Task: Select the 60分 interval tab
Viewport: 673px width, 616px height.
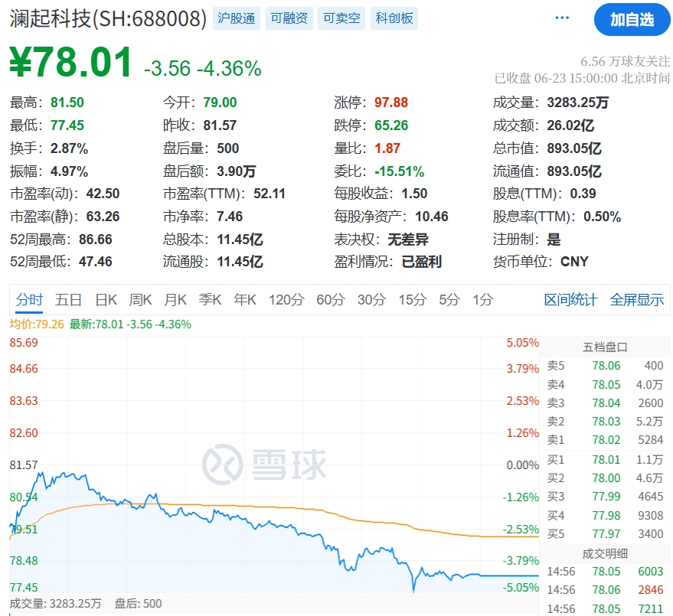Action: [331, 299]
